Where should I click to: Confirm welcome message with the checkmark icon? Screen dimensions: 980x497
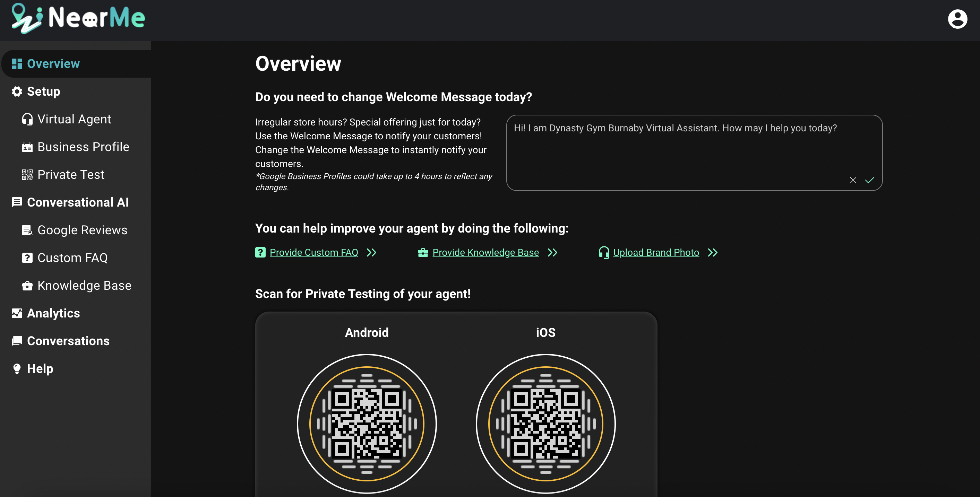tap(869, 180)
